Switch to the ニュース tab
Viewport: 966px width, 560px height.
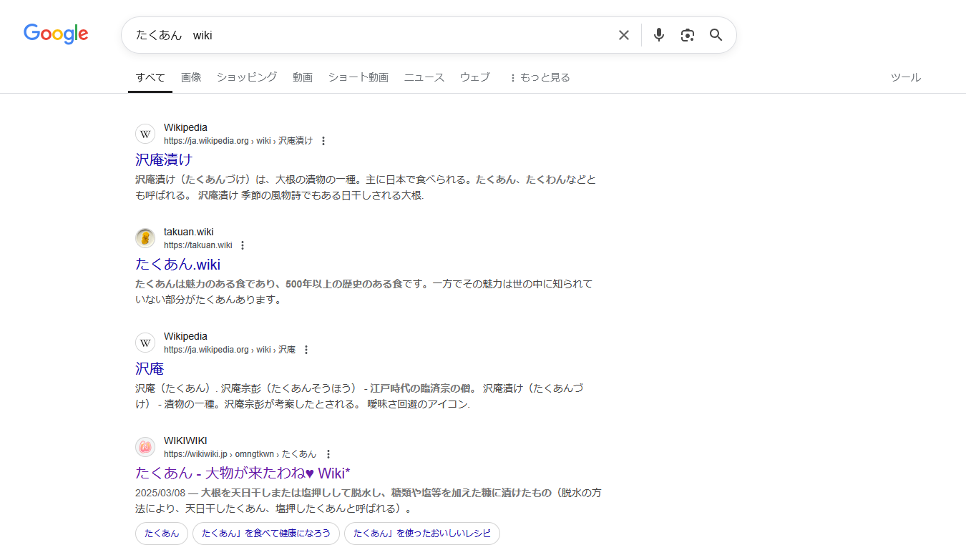pos(424,77)
